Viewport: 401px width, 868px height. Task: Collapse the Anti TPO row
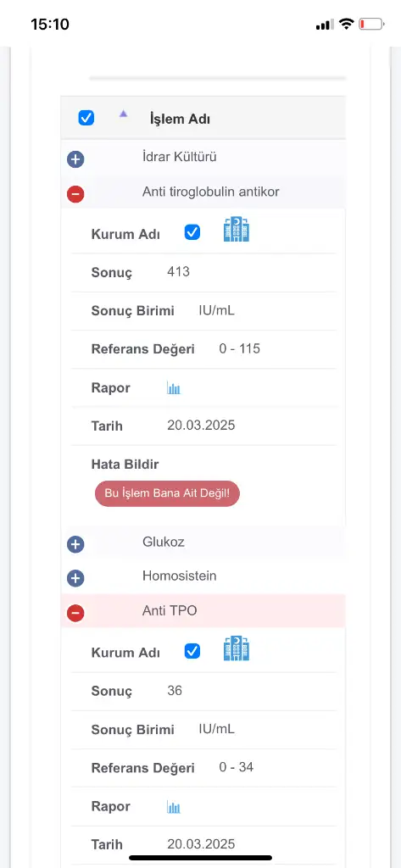pyautogui.click(x=75, y=614)
